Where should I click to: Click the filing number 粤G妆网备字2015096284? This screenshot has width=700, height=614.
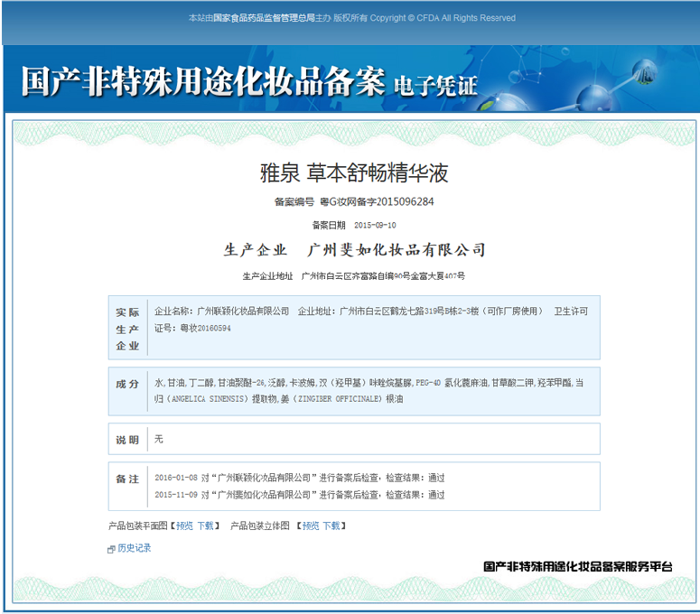377,202
